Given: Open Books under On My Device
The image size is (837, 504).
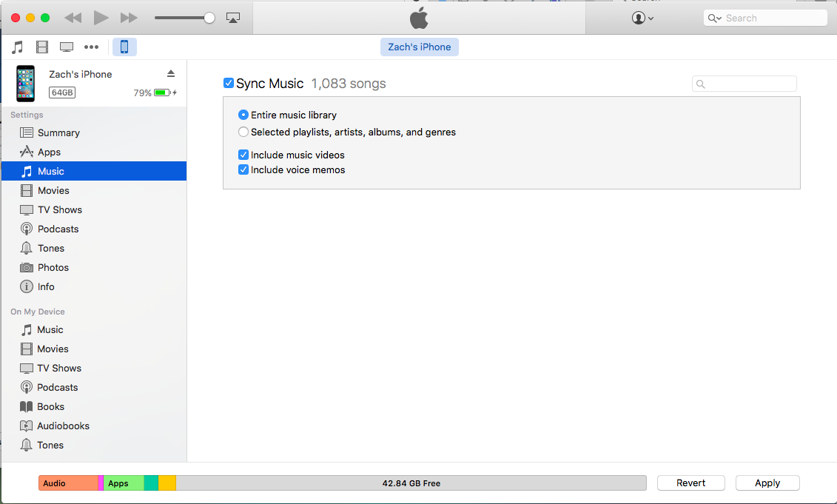Looking at the screenshot, I should (94, 406).
